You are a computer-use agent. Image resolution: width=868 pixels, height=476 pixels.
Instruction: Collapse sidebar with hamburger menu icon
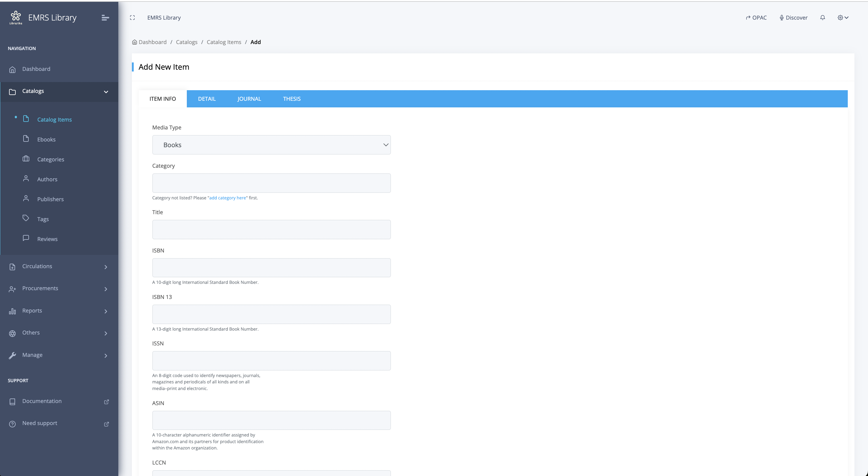click(x=105, y=17)
